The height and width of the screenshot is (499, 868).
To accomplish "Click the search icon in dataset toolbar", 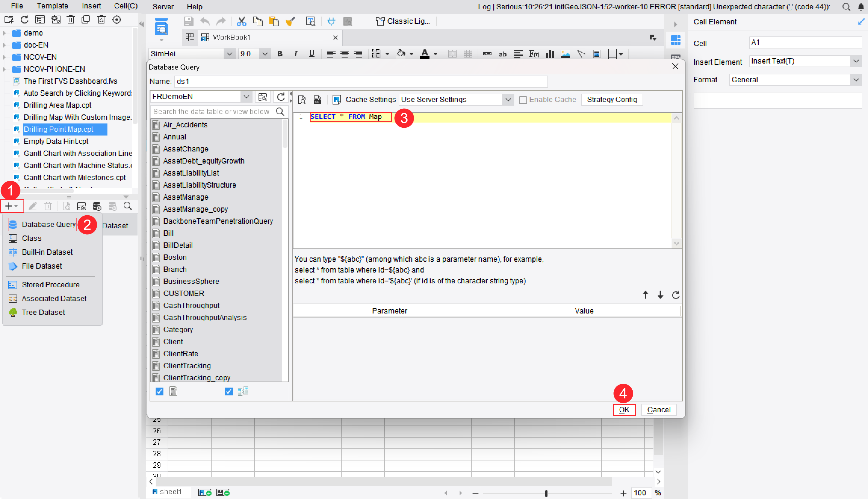I will 128,206.
